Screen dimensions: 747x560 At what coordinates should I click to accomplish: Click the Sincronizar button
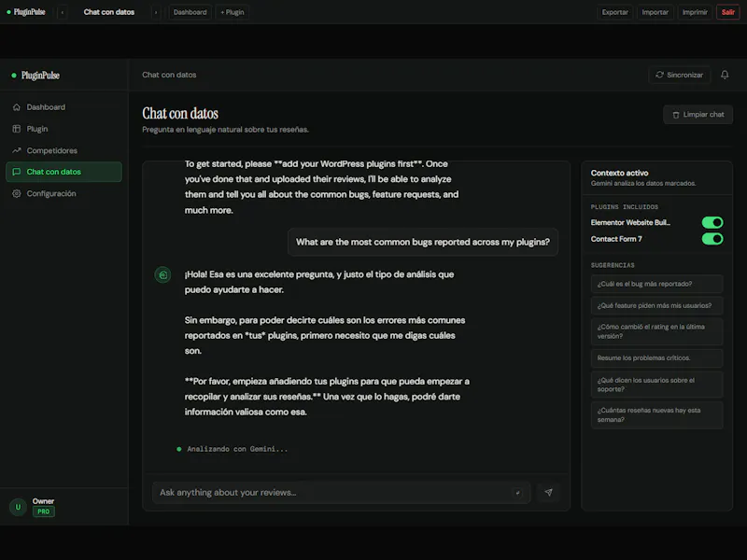pos(680,75)
